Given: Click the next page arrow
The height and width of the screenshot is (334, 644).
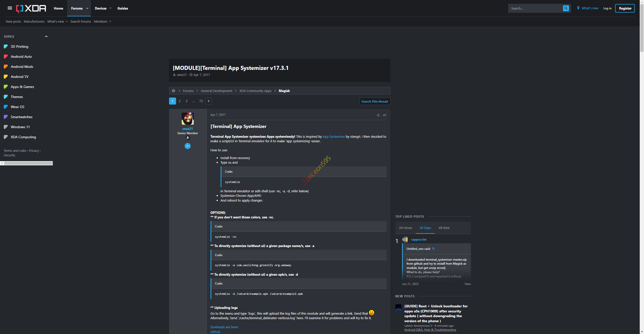Looking at the screenshot, I should pyautogui.click(x=209, y=101).
